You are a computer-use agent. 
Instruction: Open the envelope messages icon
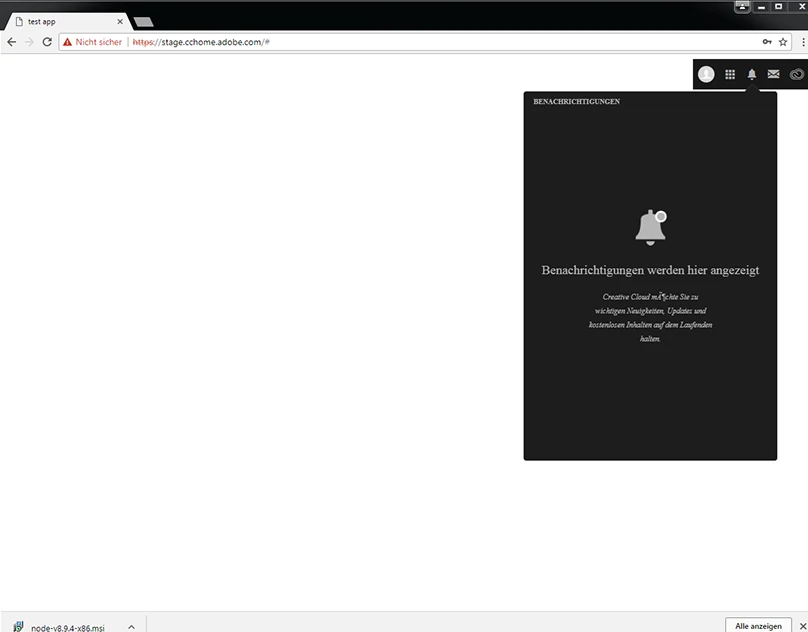click(773, 74)
